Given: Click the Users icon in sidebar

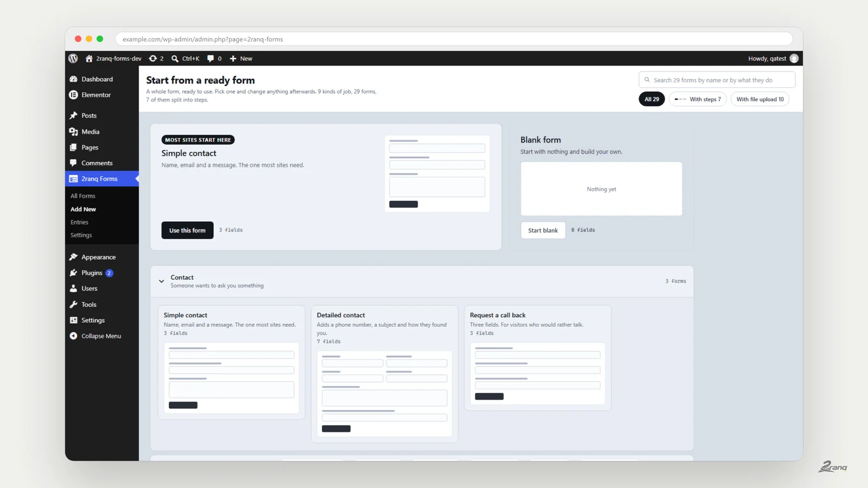Looking at the screenshot, I should click(x=74, y=288).
